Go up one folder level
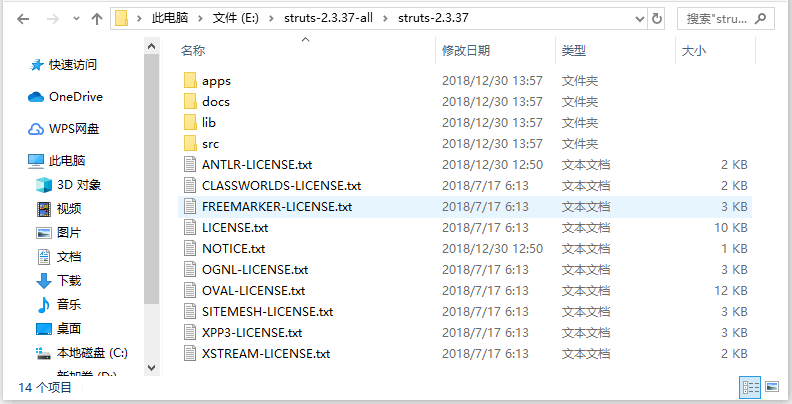Screen dimensions: 792x404 tap(97, 19)
